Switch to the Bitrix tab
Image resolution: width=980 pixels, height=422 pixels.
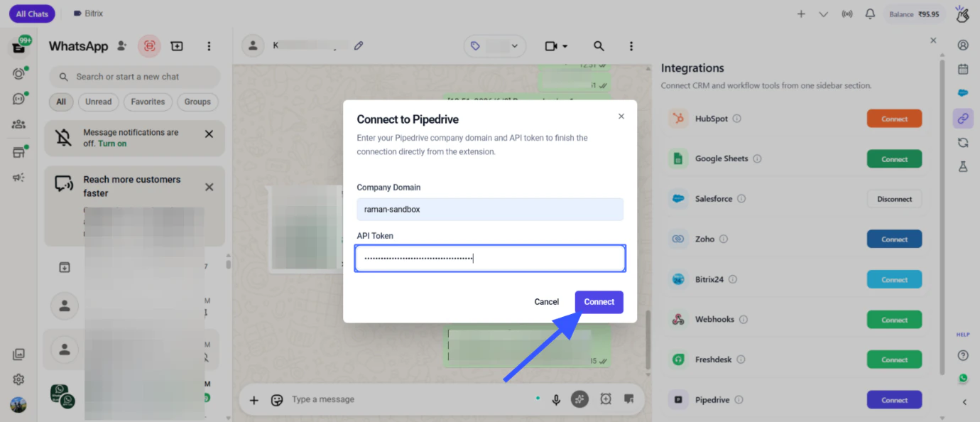point(88,13)
